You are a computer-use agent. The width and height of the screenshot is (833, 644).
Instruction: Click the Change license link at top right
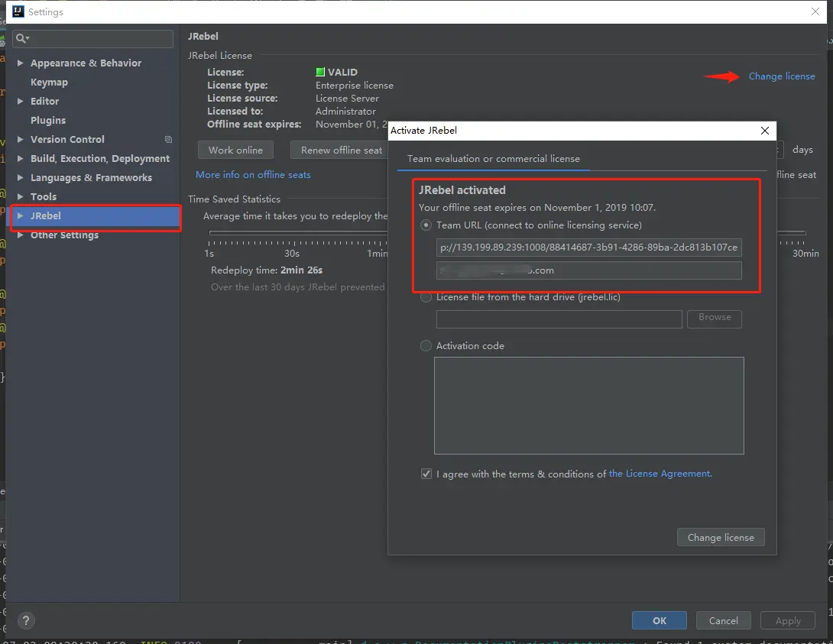click(782, 76)
